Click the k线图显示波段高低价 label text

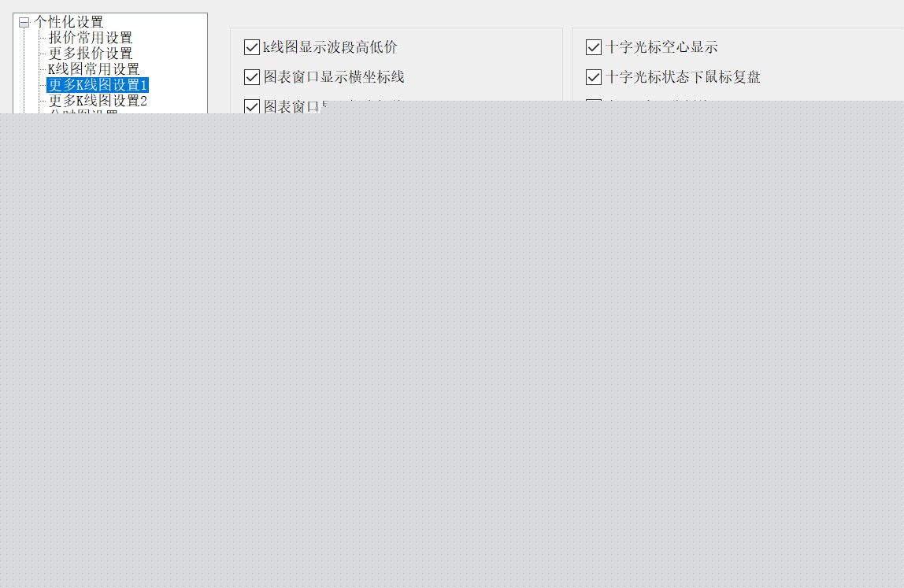pyautogui.click(x=330, y=47)
